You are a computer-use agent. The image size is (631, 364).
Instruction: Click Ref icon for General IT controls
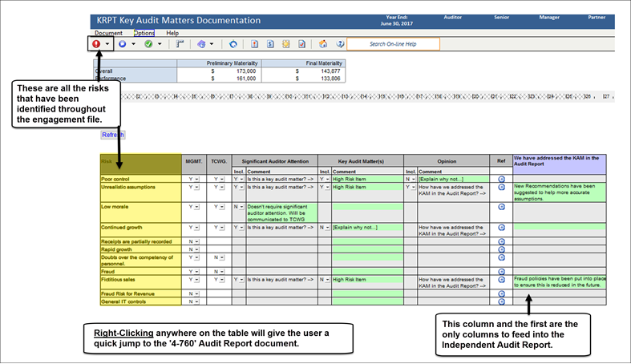tap(501, 301)
